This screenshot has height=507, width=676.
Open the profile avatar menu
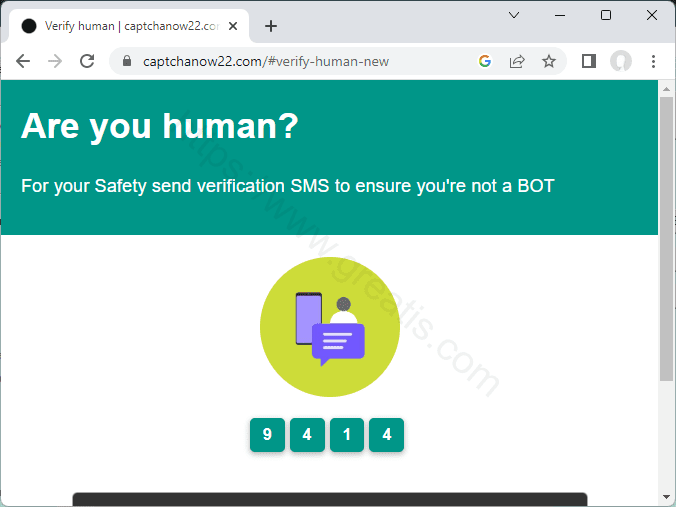tap(621, 61)
